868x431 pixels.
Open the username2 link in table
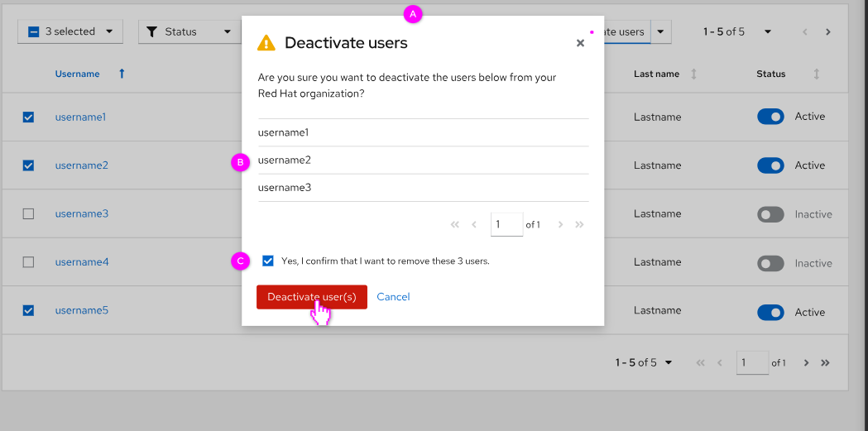click(81, 165)
